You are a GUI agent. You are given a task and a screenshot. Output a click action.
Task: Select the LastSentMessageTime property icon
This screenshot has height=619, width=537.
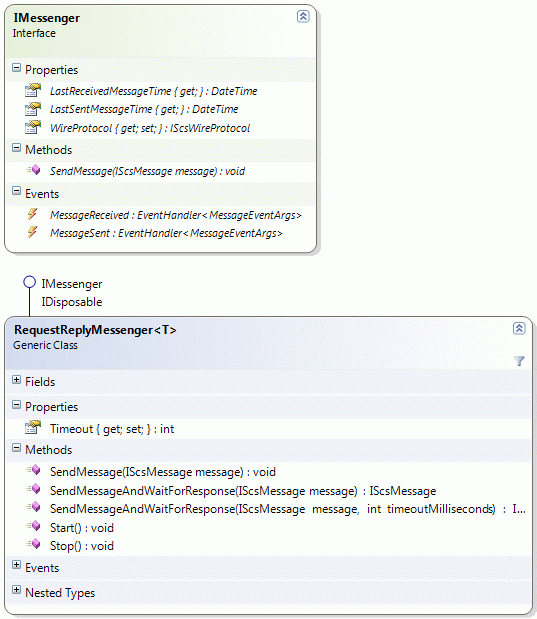33,109
